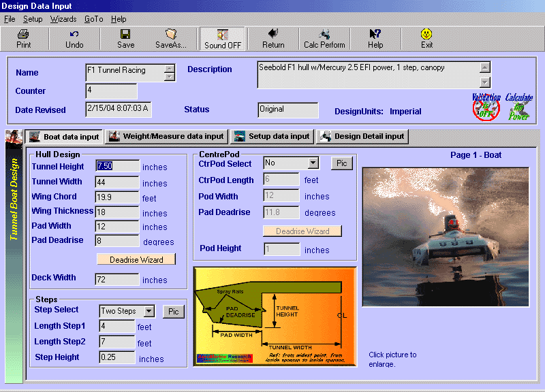Open the Wizards menu
Image resolution: width=545 pixels, height=392 pixels.
pos(63,19)
